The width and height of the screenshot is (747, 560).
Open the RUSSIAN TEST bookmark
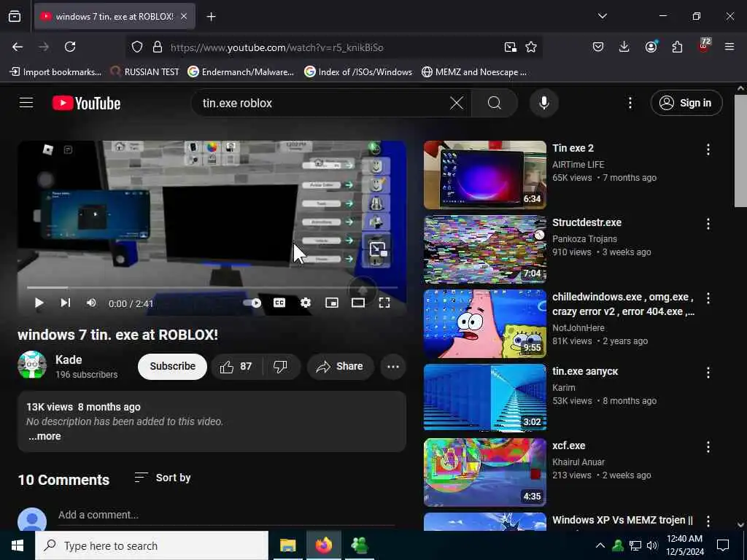(145, 72)
